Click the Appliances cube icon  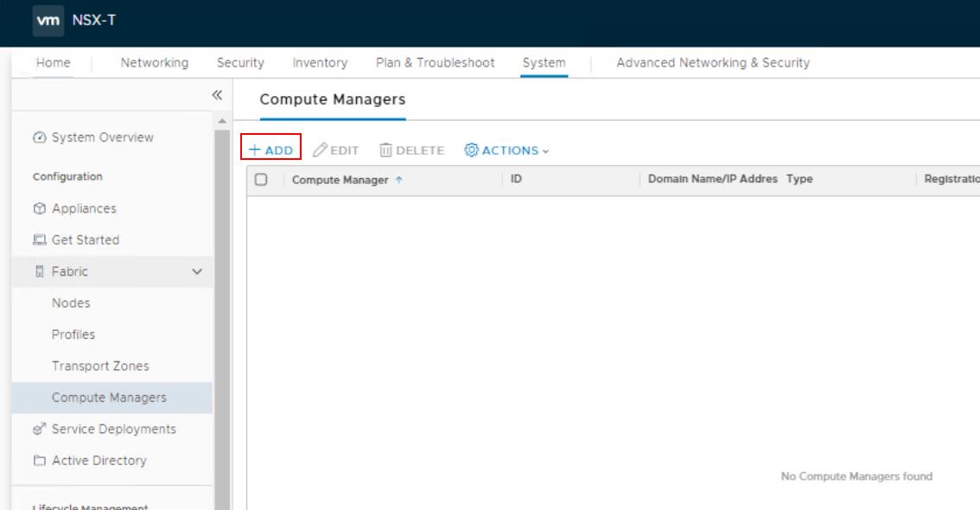pyautogui.click(x=40, y=208)
